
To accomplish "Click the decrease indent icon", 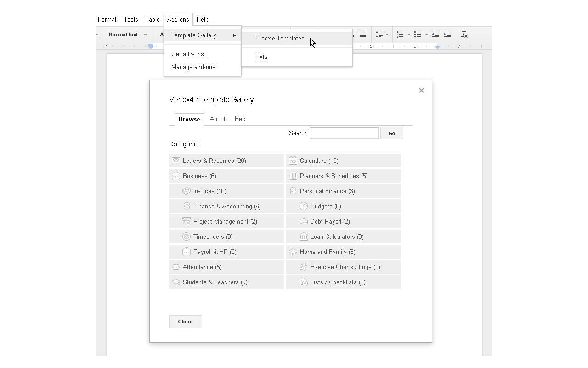I will [x=435, y=34].
